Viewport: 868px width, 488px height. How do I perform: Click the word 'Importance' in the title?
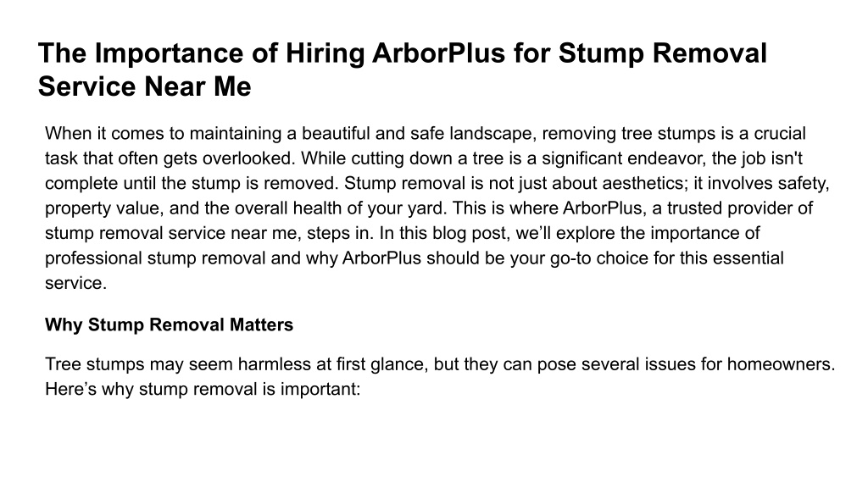(x=169, y=54)
